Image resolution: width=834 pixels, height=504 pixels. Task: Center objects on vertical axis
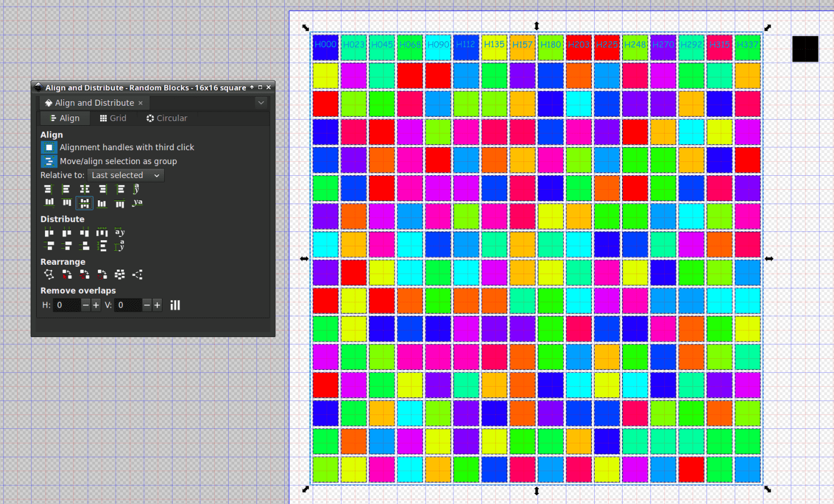click(x=85, y=189)
